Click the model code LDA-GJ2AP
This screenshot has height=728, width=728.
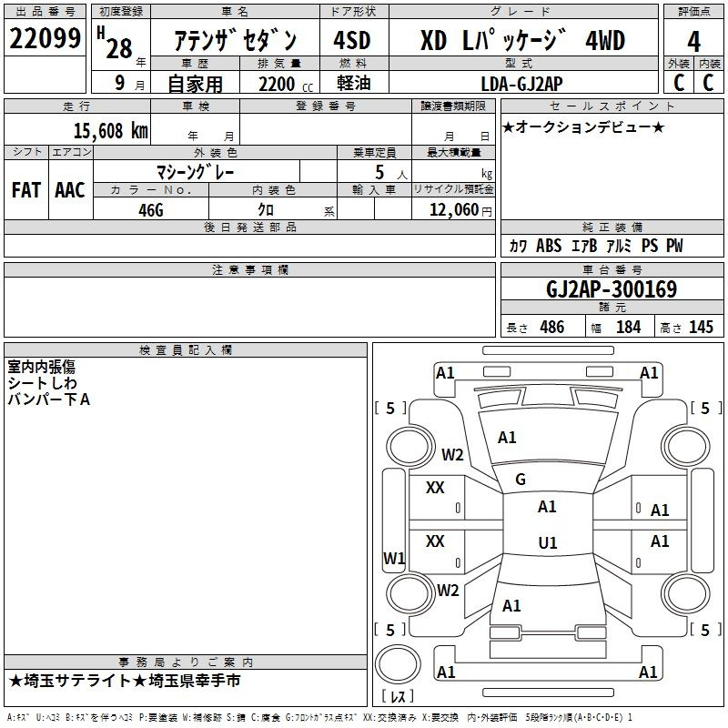pos(522,83)
